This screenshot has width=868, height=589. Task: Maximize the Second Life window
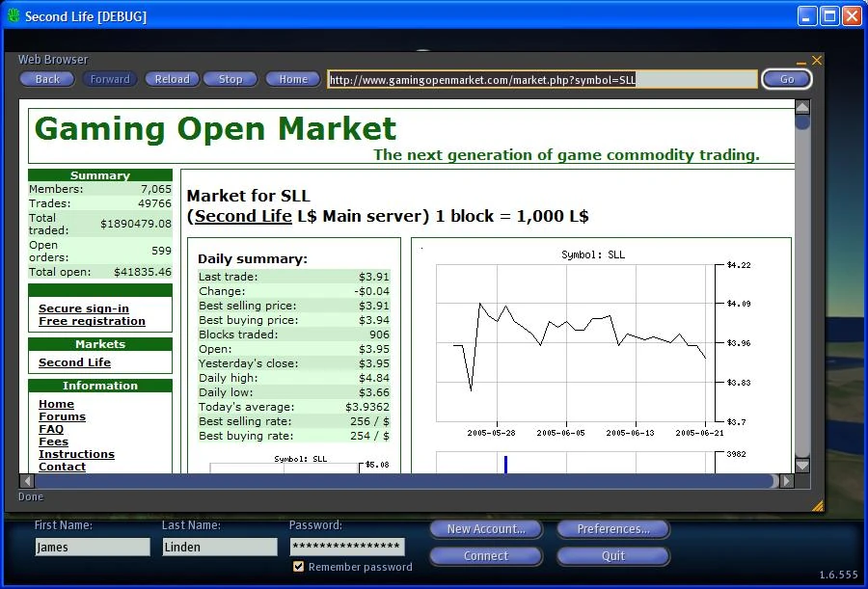pos(829,15)
